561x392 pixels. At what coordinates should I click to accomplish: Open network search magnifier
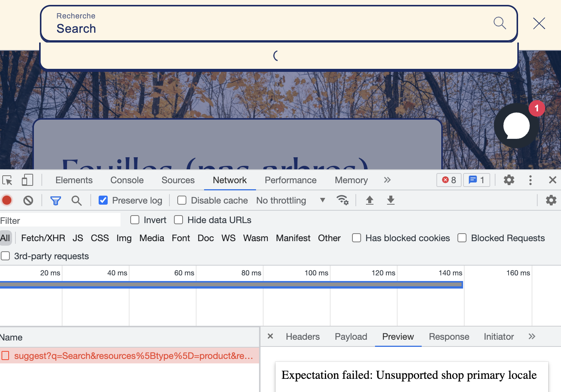pos(76,201)
